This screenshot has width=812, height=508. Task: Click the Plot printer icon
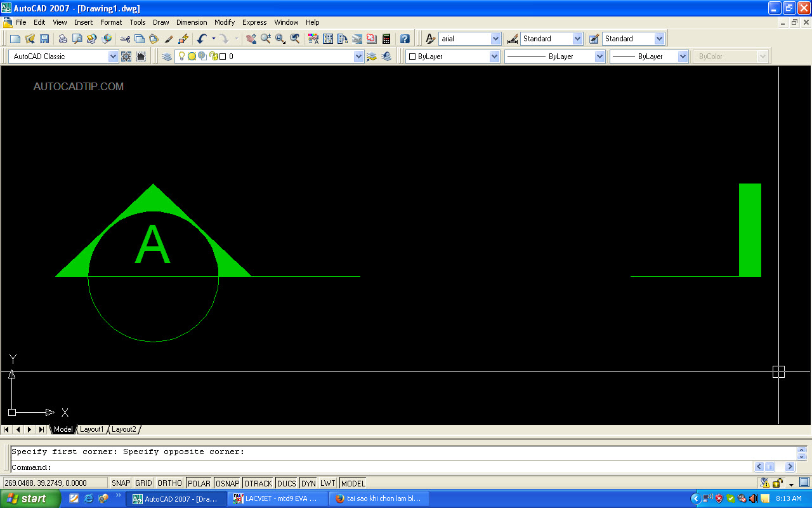[63, 39]
